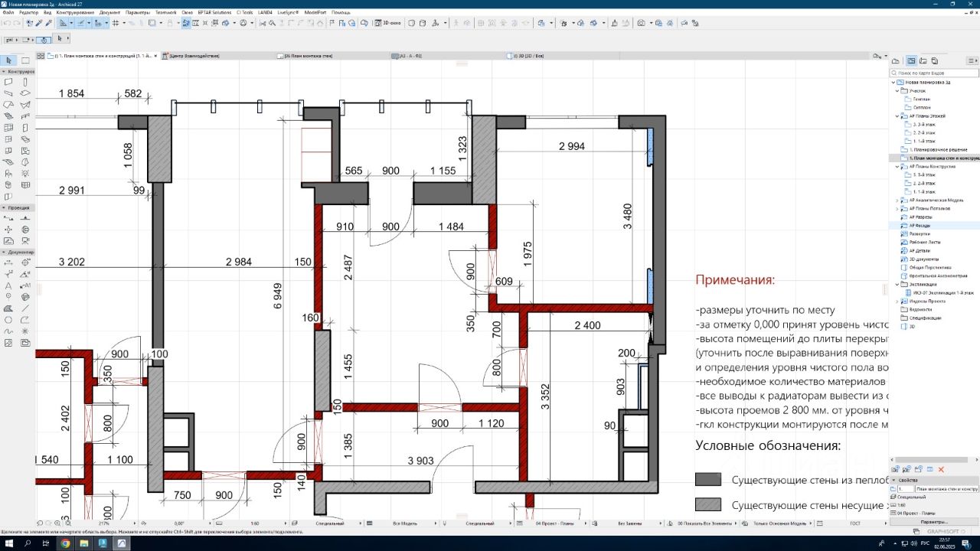The width and height of the screenshot is (980, 551).
Task: Toggle the grid snap display icon
Action: [x=116, y=23]
